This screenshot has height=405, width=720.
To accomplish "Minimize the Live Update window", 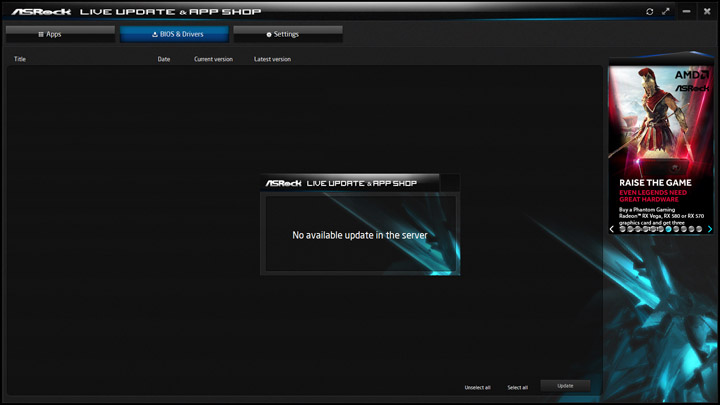I will [x=686, y=11].
